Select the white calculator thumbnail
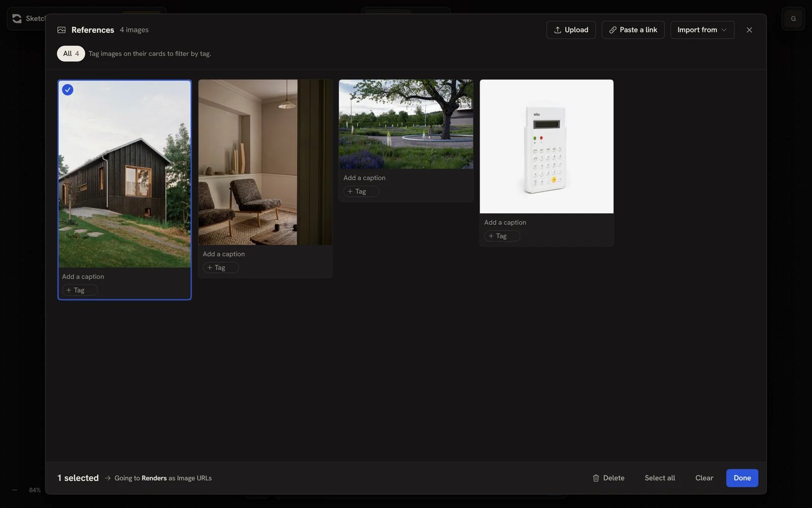812x508 pixels. (547, 146)
